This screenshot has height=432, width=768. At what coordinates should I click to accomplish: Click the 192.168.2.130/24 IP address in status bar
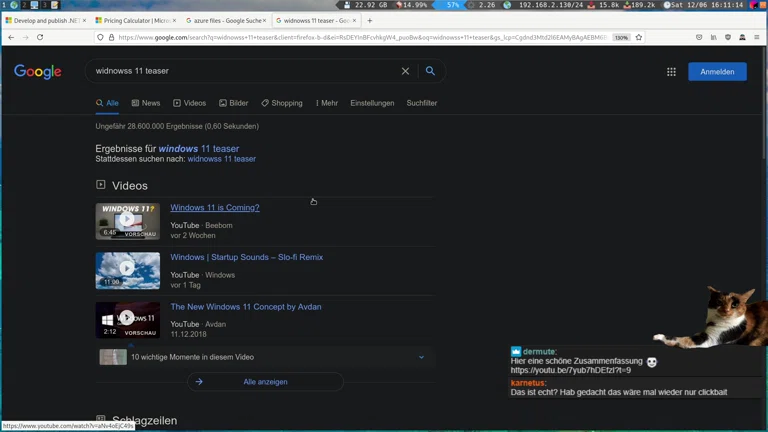(x=551, y=5)
